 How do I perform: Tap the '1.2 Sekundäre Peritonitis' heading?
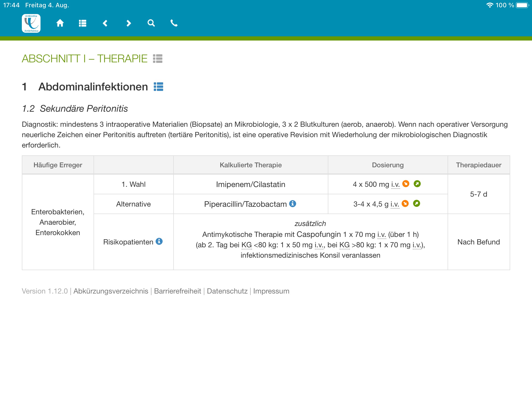(x=75, y=109)
